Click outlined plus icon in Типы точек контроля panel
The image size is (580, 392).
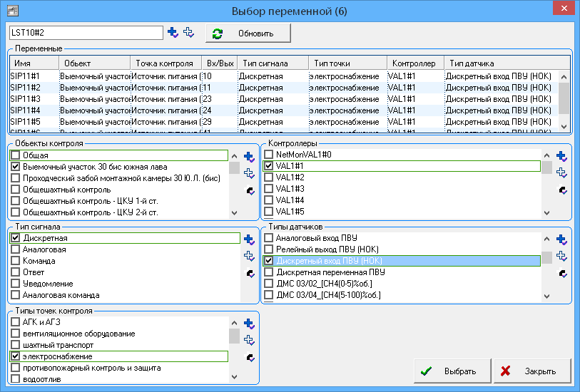click(249, 340)
